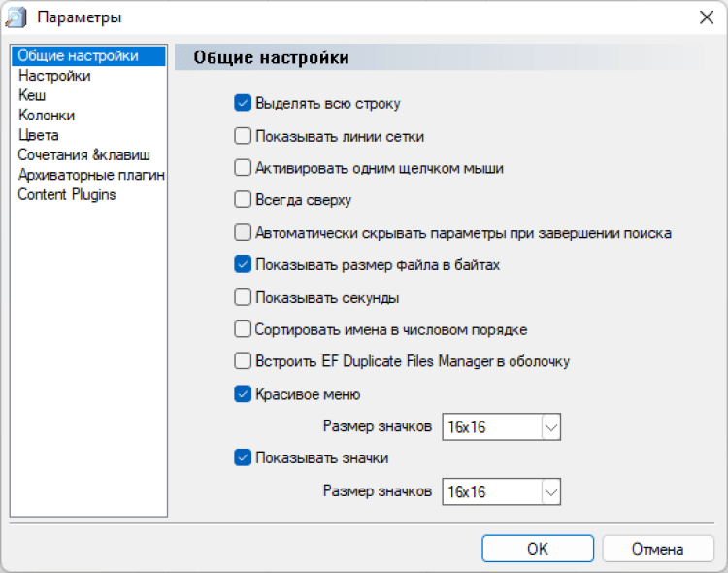Viewport: 728px width, 573px height.
Task: Open icon size dropdown under Красивое меню
Action: pyautogui.click(x=550, y=427)
